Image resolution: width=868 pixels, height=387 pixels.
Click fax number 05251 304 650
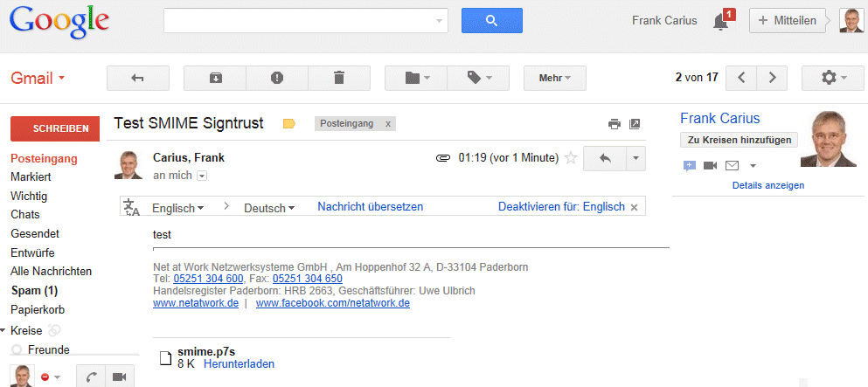pos(307,279)
